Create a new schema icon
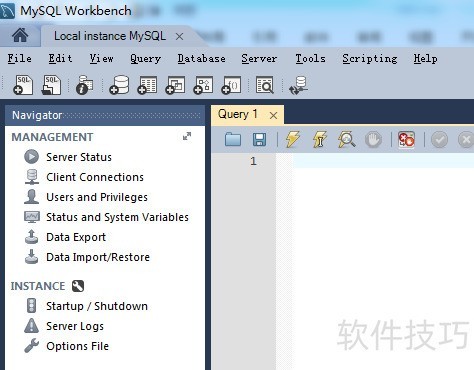The height and width of the screenshot is (370, 474). tap(119, 85)
